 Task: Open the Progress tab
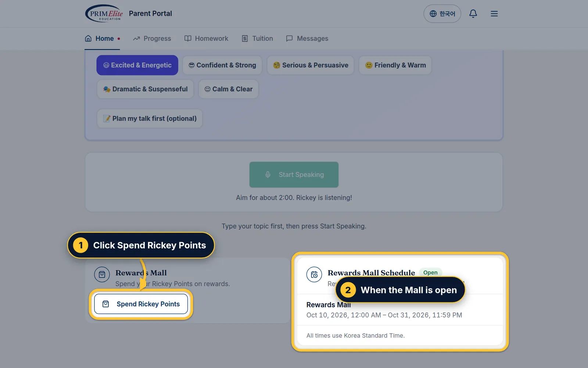point(152,39)
